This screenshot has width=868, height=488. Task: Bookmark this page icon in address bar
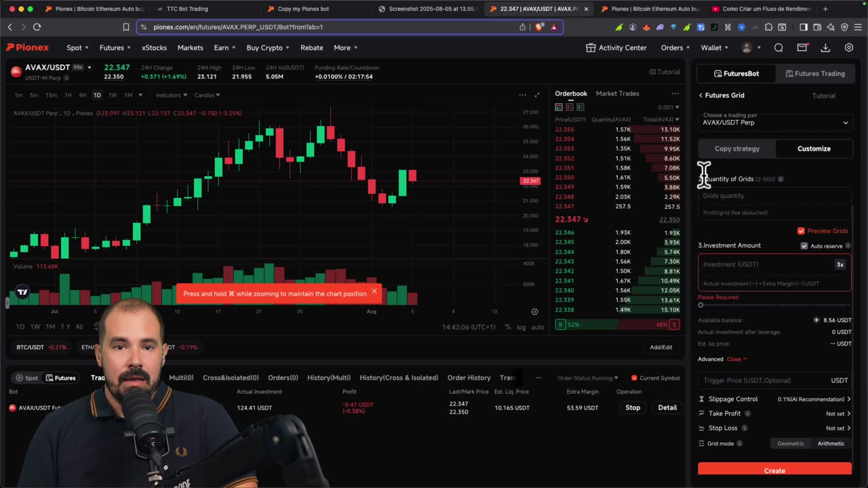[x=126, y=27]
